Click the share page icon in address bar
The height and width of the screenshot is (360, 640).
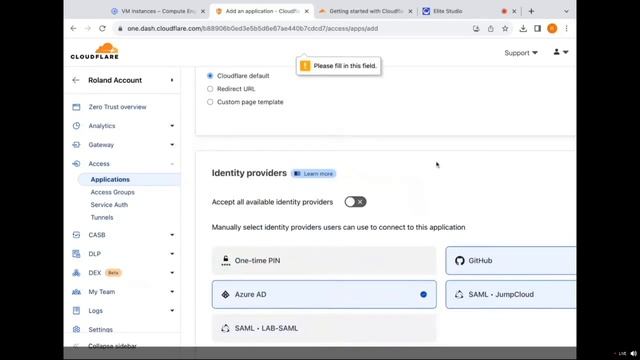[x=491, y=29]
